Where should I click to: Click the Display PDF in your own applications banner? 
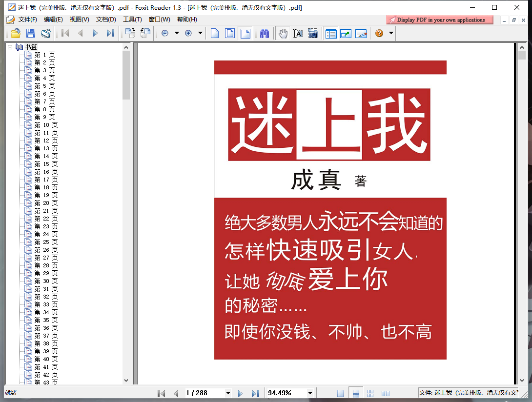coord(439,20)
